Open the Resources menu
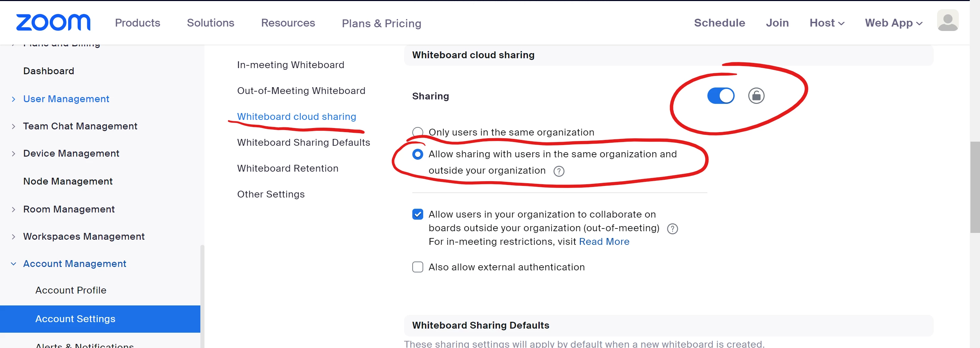980x348 pixels. pos(288,23)
